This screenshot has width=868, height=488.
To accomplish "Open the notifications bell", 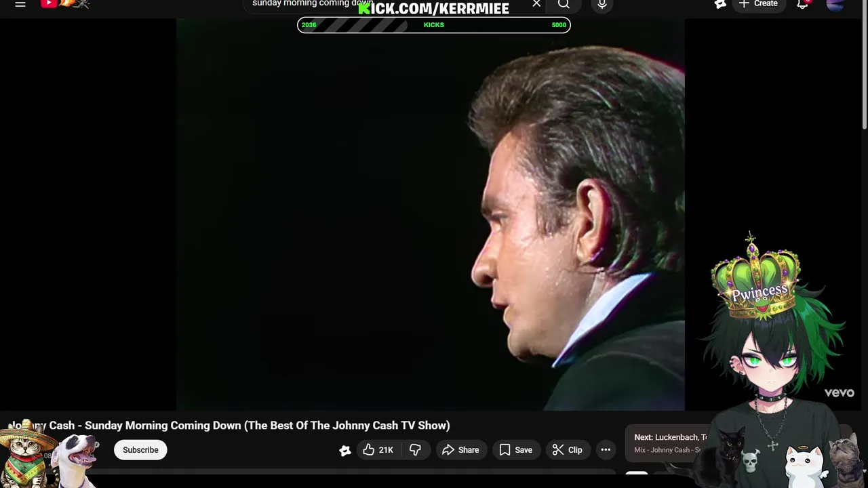I will 803,4.
